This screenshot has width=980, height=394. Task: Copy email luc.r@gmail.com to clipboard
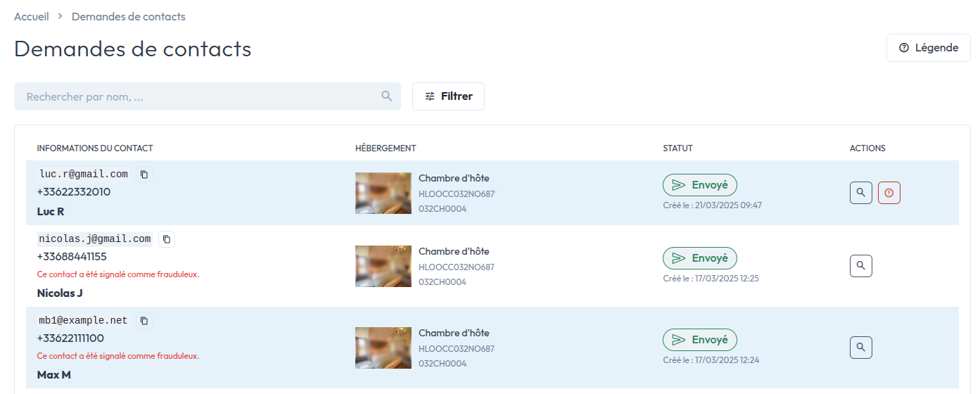[144, 174]
